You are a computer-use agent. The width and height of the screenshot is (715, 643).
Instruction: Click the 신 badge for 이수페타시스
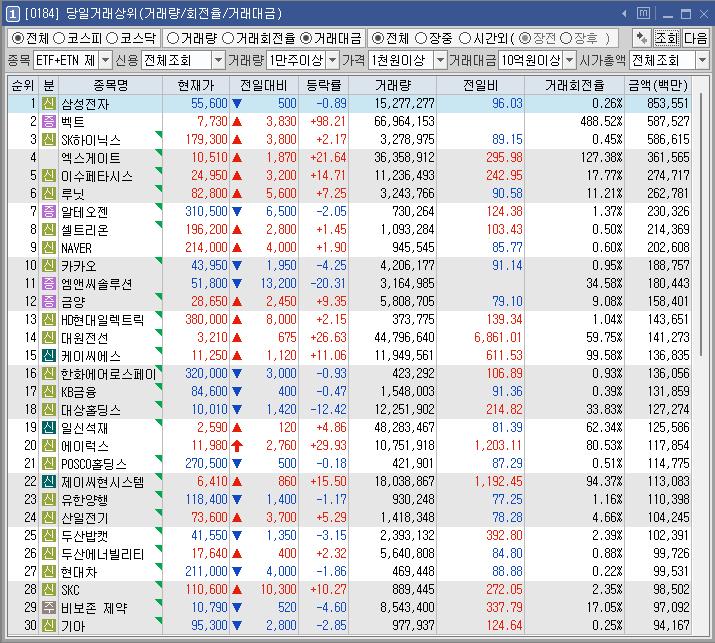49,176
